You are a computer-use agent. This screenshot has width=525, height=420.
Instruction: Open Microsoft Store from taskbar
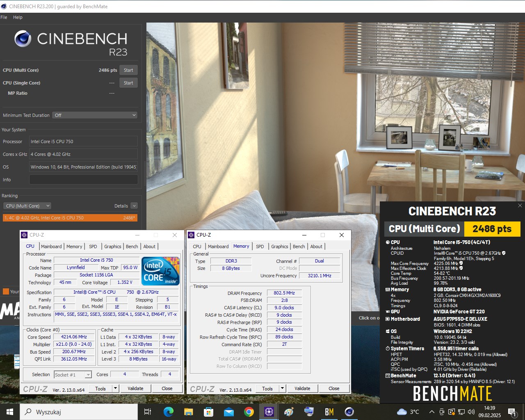coord(209,412)
